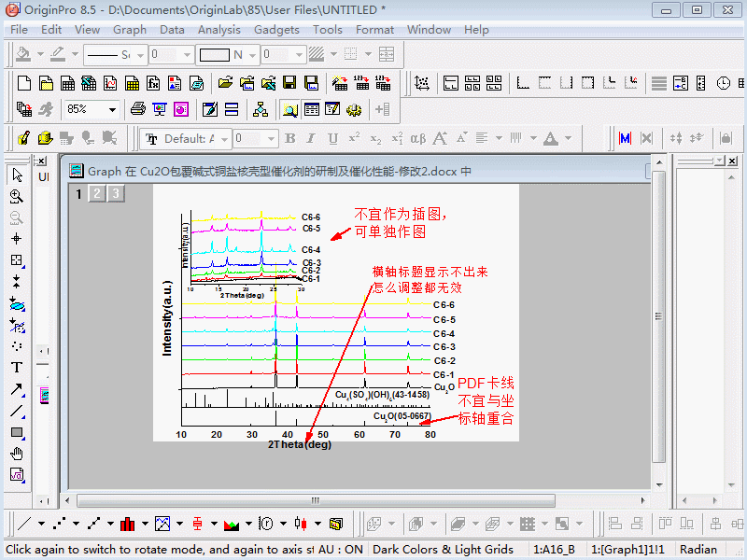This screenshot has height=560, width=747.
Task: Toggle bold text formatting
Action: click(289, 138)
